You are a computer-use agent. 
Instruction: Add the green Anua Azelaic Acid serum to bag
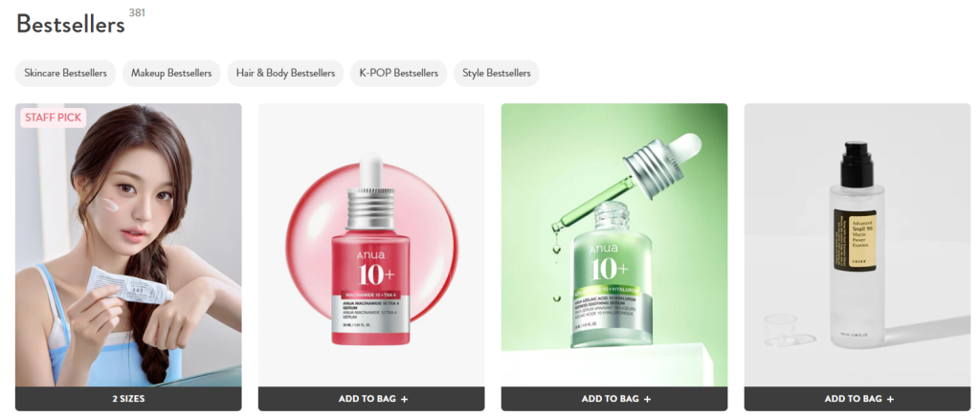coord(614,399)
